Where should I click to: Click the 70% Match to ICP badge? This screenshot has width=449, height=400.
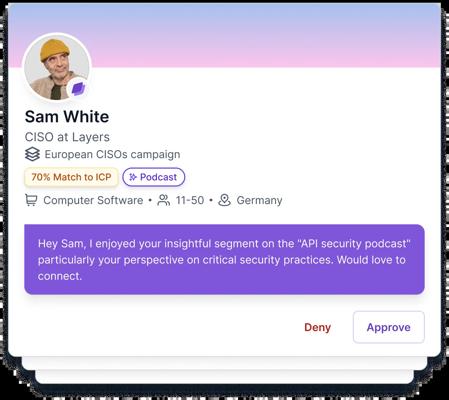click(x=71, y=177)
